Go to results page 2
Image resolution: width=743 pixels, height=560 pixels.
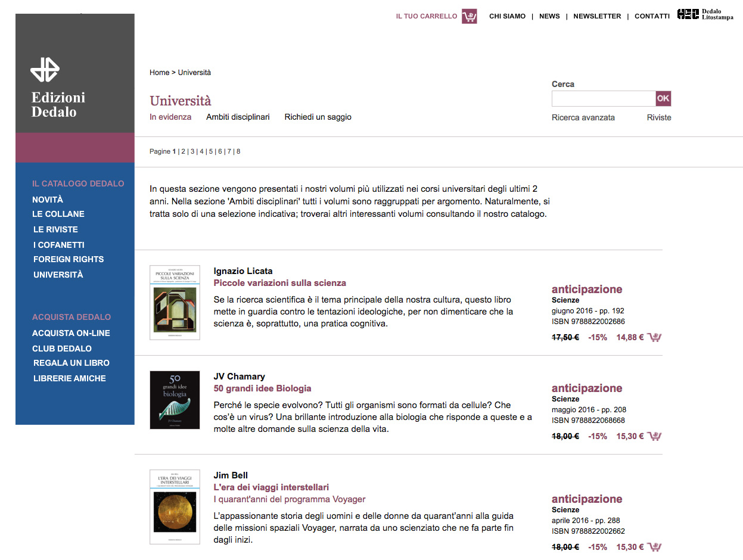coord(184,151)
